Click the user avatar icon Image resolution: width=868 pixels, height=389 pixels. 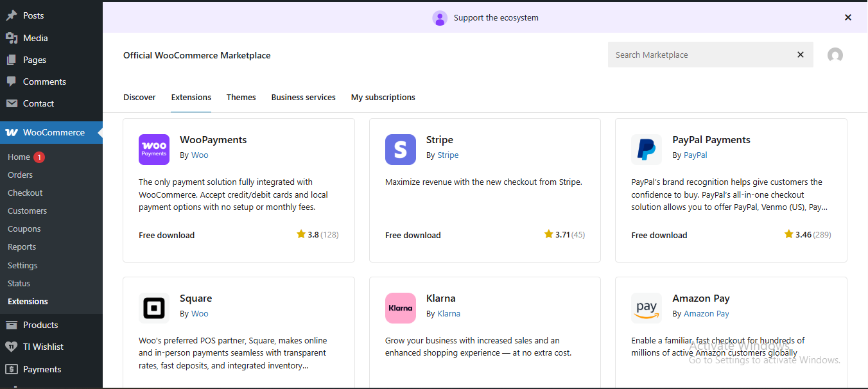[x=835, y=55]
